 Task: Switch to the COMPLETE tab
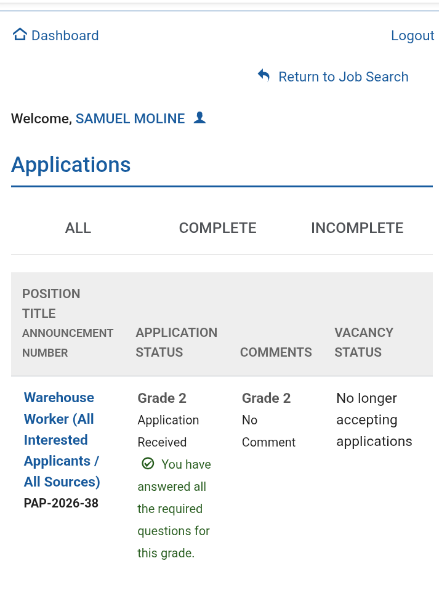217,228
